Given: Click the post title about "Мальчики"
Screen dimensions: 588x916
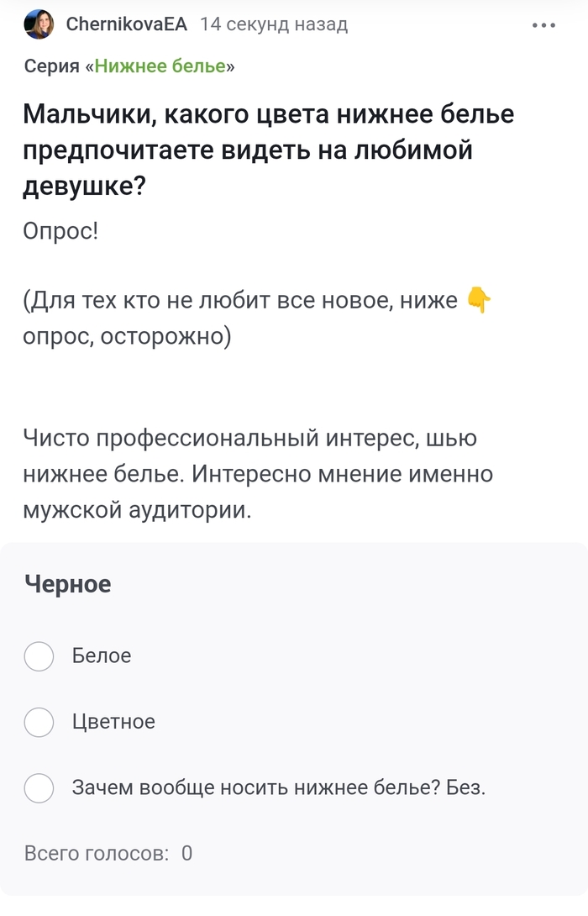Looking at the screenshot, I should pyautogui.click(x=269, y=150).
